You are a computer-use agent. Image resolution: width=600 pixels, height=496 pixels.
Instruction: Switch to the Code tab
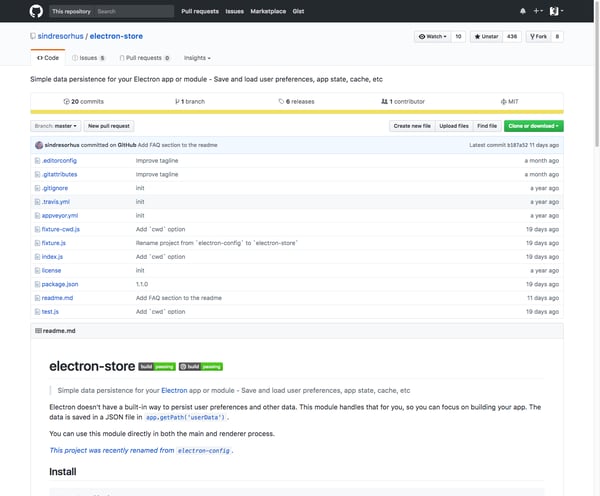[48, 58]
